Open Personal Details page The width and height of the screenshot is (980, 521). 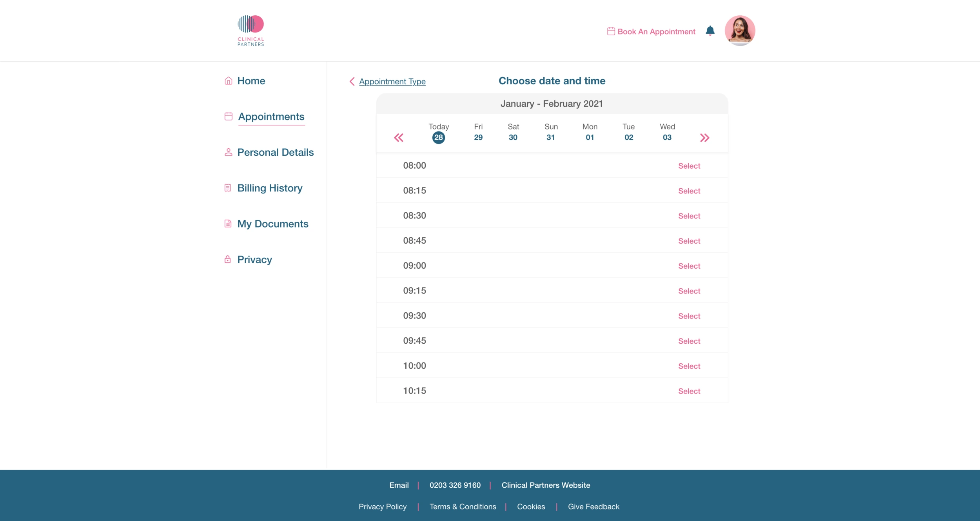(x=276, y=152)
